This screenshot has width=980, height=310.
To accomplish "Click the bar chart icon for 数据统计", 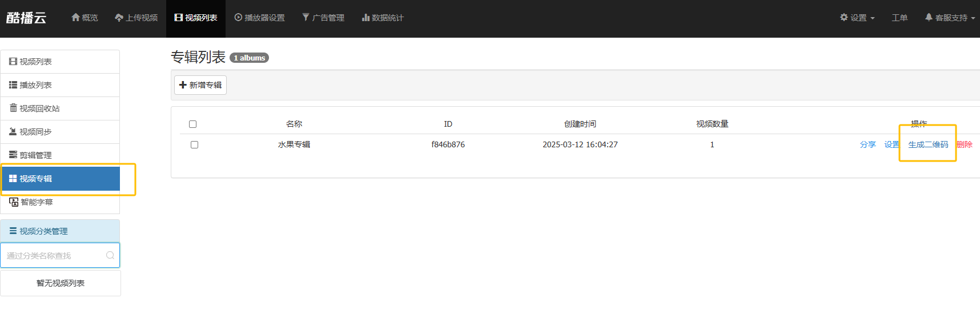I will (x=366, y=18).
